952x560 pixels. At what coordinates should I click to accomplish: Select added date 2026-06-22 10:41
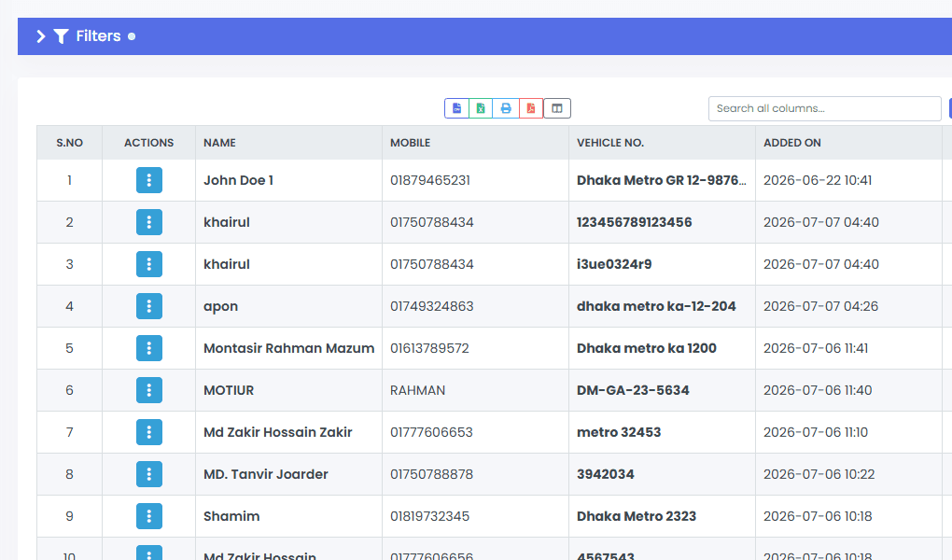(x=818, y=180)
